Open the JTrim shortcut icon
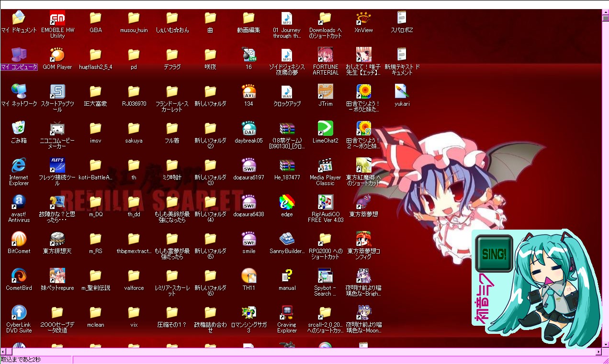Image resolution: width=609 pixels, height=364 pixels. point(326,92)
